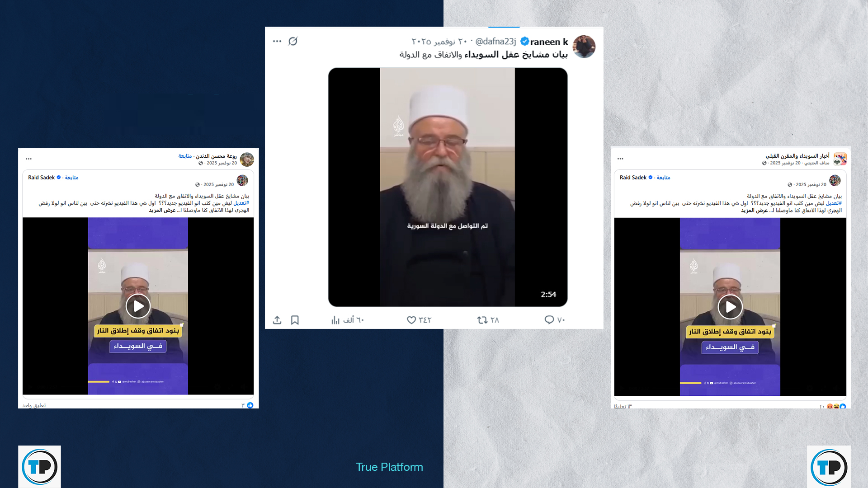Open the @dafna23j profile handle
This screenshot has width=868, height=488.
pyautogui.click(x=495, y=42)
